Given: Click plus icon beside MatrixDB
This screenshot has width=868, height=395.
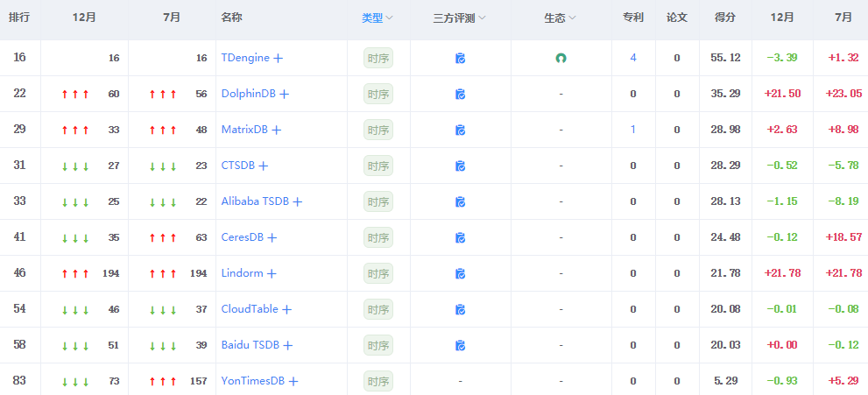Looking at the screenshot, I should [x=277, y=130].
